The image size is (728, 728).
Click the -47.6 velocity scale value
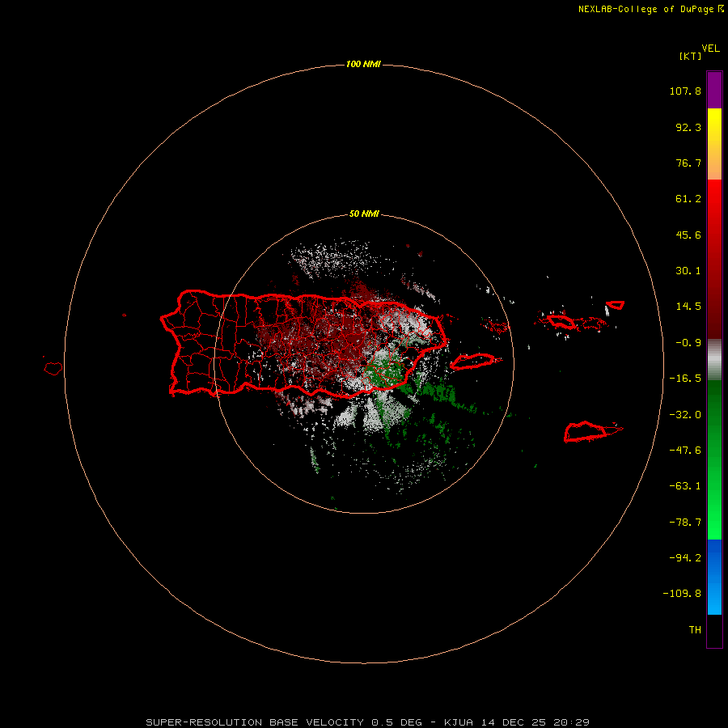pyautogui.click(x=685, y=451)
